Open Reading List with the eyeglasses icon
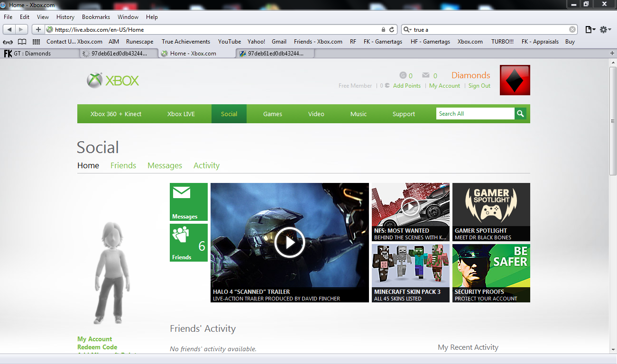The height and width of the screenshot is (364, 617). 9,42
